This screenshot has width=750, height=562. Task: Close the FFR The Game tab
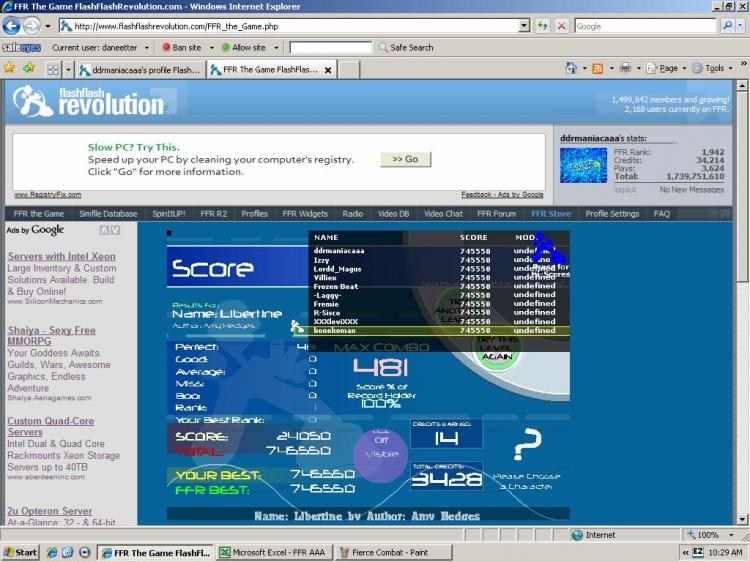click(x=328, y=70)
